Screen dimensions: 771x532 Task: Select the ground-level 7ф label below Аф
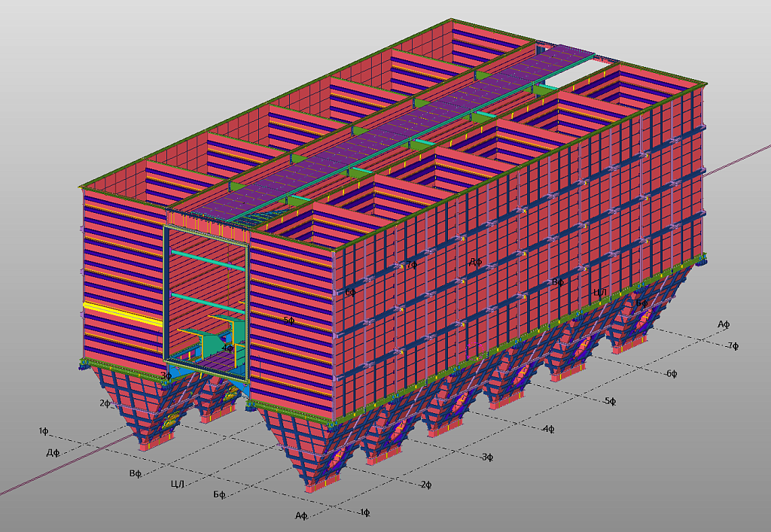[x=732, y=345]
